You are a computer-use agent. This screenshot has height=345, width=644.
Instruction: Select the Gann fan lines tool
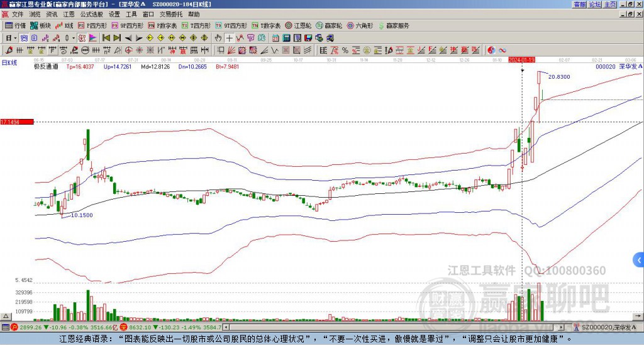click(231, 50)
